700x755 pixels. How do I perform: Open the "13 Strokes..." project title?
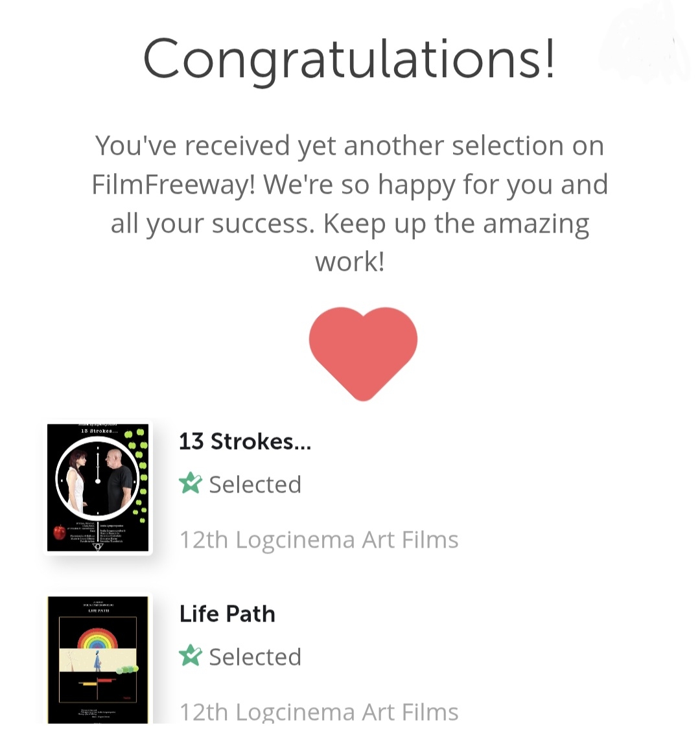tap(245, 441)
